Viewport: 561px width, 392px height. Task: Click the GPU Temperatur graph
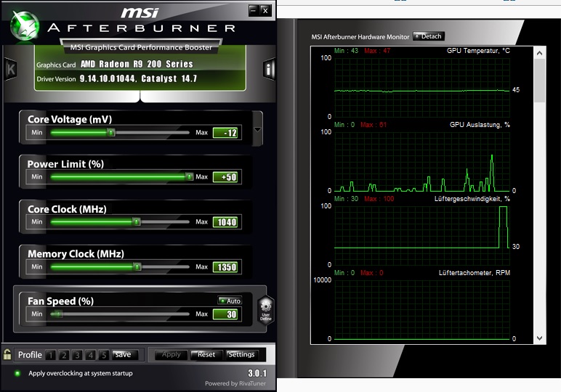[421, 88]
